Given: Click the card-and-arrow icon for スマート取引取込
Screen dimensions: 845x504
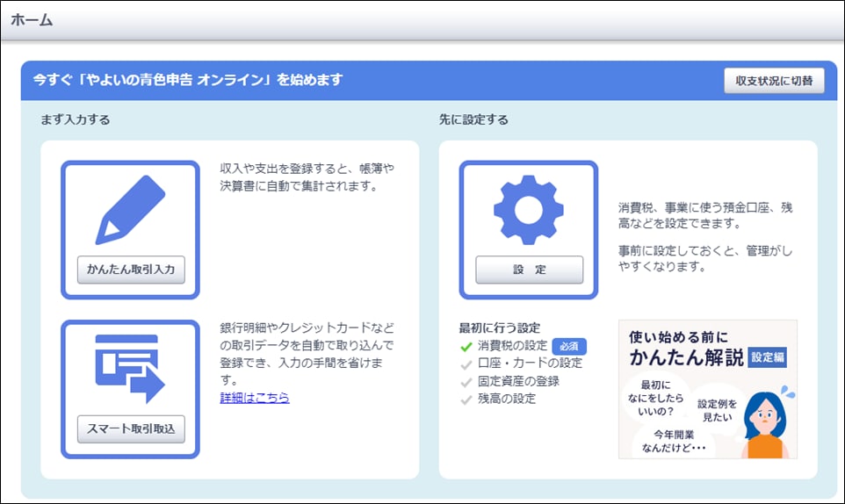Looking at the screenshot, I should [x=130, y=369].
